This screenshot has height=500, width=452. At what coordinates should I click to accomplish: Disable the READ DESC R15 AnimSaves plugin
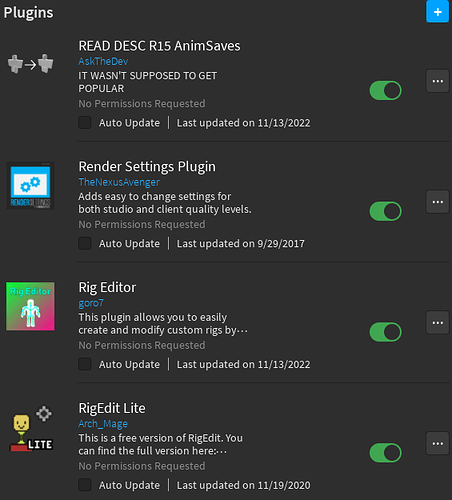tap(385, 90)
